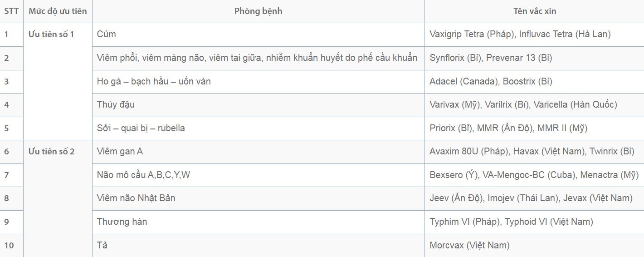Click the Cúm disease cell
The height and width of the screenshot is (257, 644).
point(259,35)
